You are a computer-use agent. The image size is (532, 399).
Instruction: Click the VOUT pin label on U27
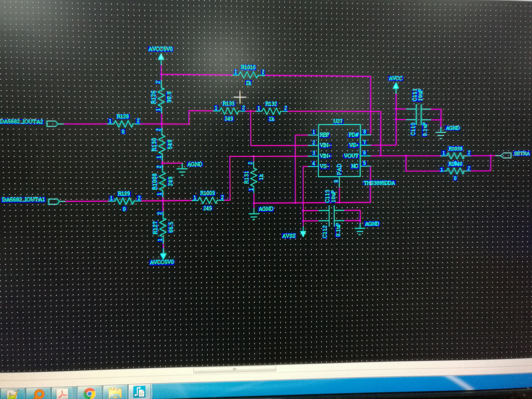351,156
